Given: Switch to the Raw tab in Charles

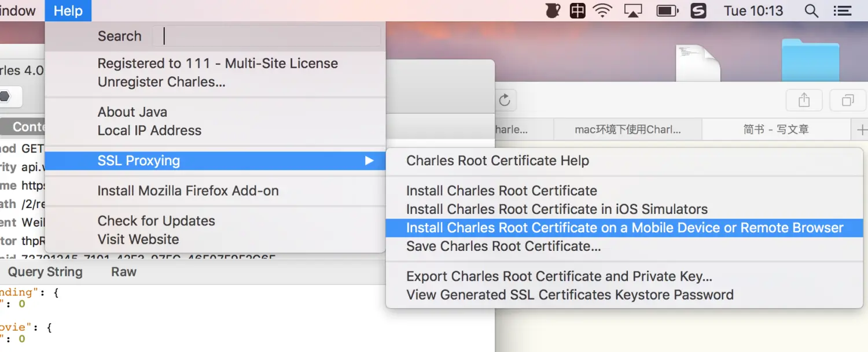Looking at the screenshot, I should (x=124, y=272).
